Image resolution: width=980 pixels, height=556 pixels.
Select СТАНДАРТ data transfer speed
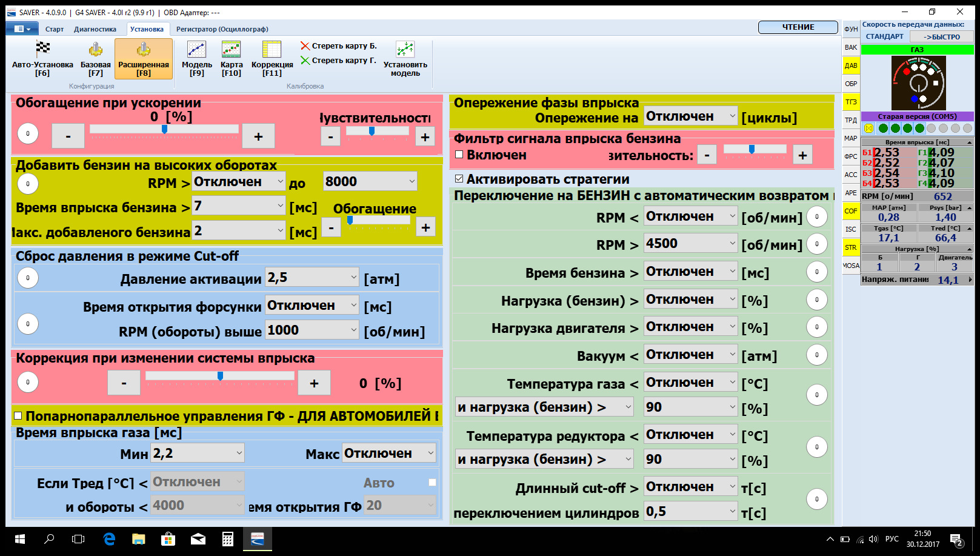click(x=885, y=37)
